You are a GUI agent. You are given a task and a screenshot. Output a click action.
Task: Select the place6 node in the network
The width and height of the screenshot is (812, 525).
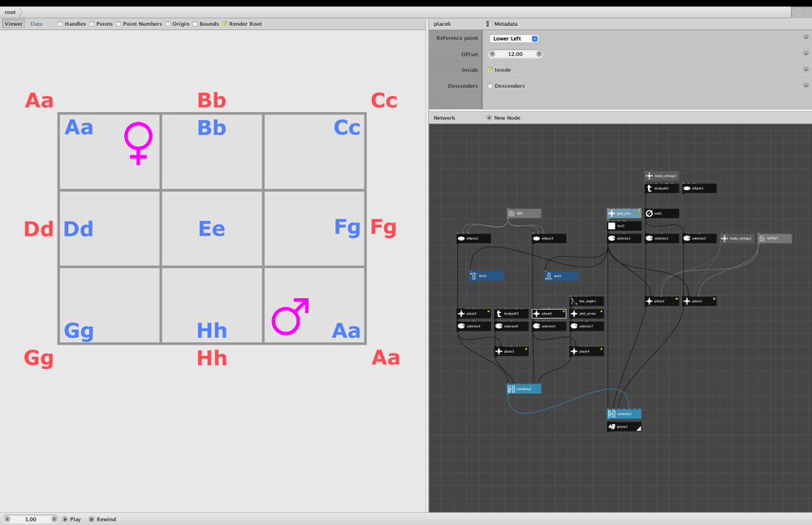548,314
